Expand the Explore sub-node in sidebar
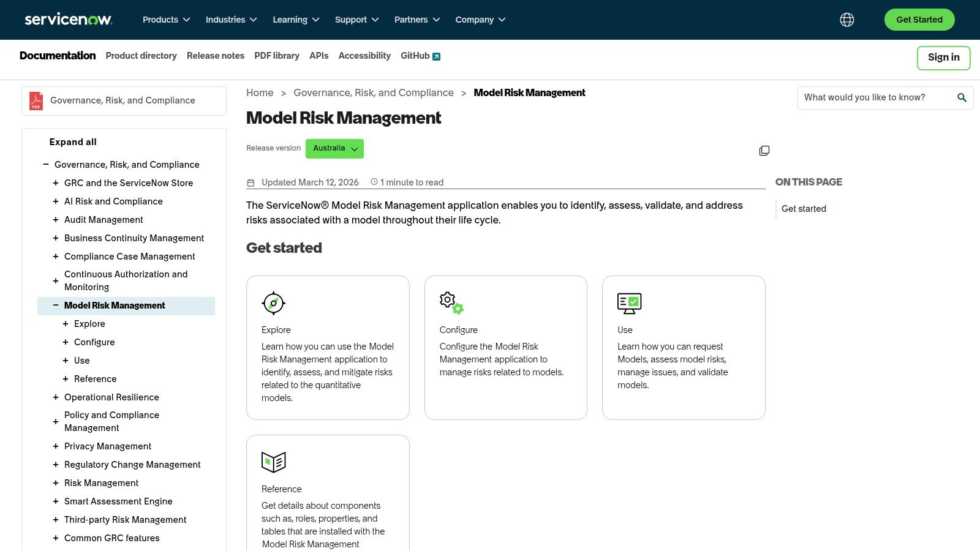The width and height of the screenshot is (980, 551). (x=66, y=324)
